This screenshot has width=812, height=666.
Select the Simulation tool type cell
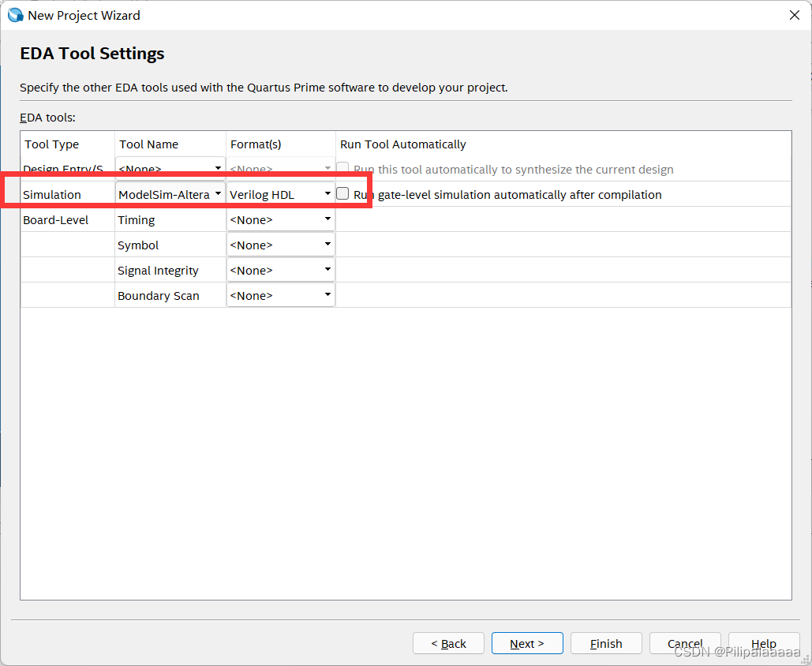tap(67, 194)
